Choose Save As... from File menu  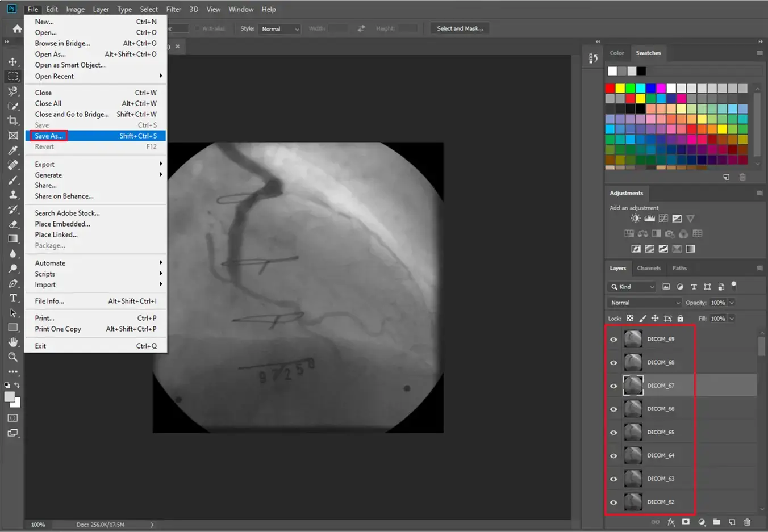click(95, 136)
